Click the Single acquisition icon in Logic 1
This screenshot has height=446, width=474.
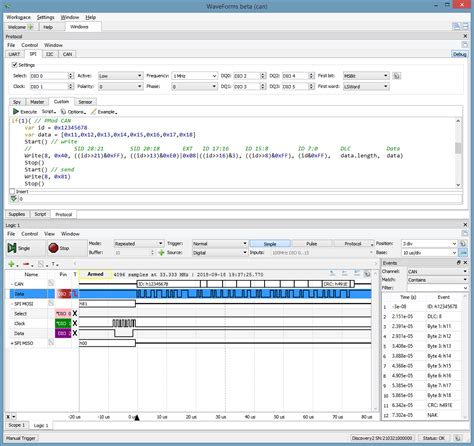point(12,248)
